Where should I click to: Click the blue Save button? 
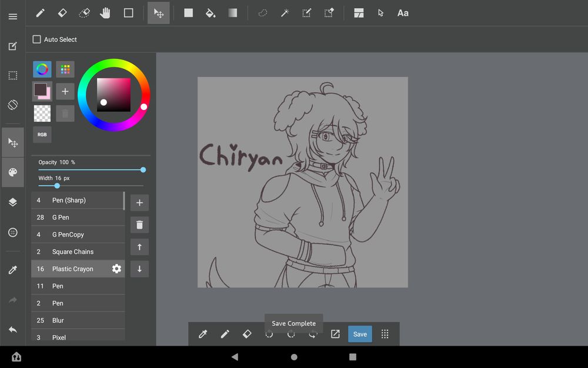(360, 334)
